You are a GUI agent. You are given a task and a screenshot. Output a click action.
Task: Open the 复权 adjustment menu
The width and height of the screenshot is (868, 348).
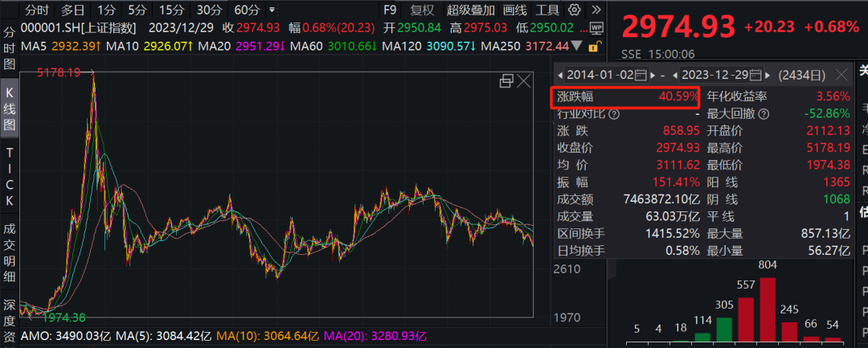422,10
